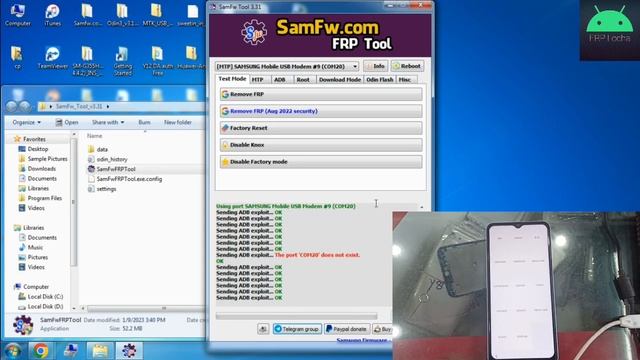Click Burn in Explorer toolbar
This screenshot has height=360, width=640.
click(x=144, y=122)
